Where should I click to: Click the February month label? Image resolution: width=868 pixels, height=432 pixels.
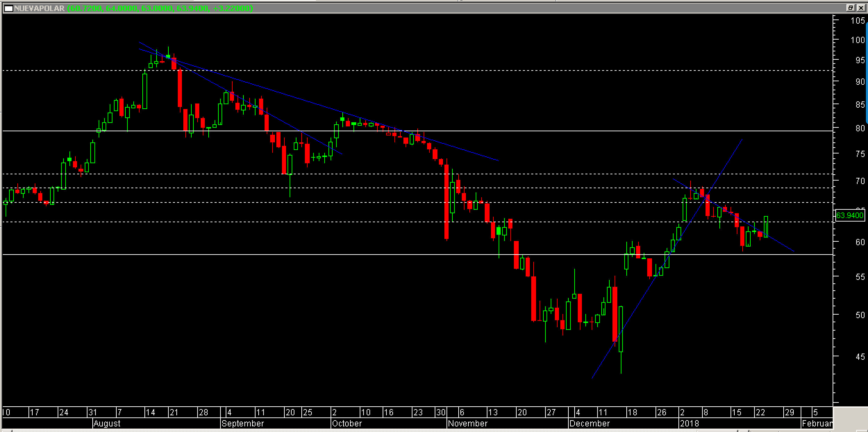point(817,423)
